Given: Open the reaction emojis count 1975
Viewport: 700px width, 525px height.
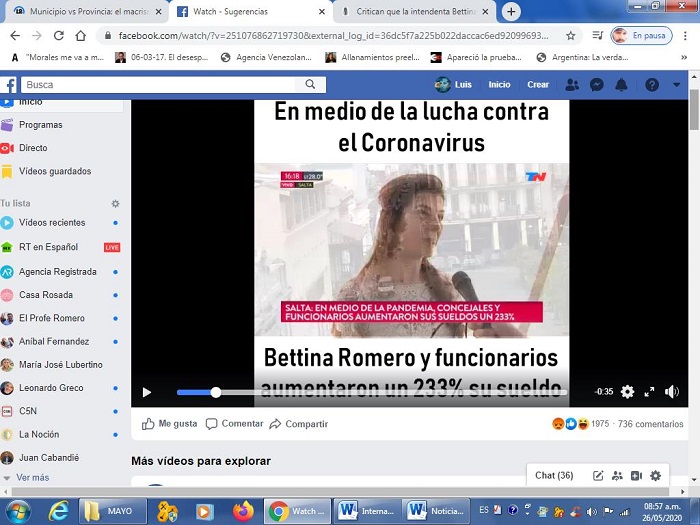Looking at the screenshot, I should [580, 424].
